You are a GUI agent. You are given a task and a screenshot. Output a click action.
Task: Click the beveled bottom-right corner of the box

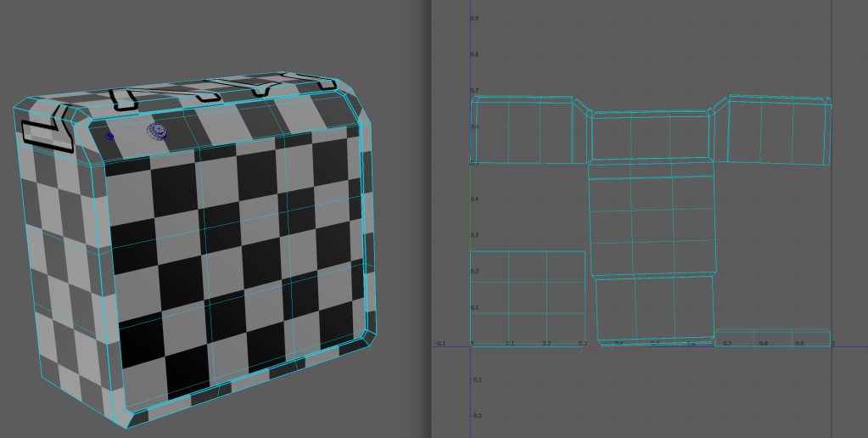click(x=369, y=338)
